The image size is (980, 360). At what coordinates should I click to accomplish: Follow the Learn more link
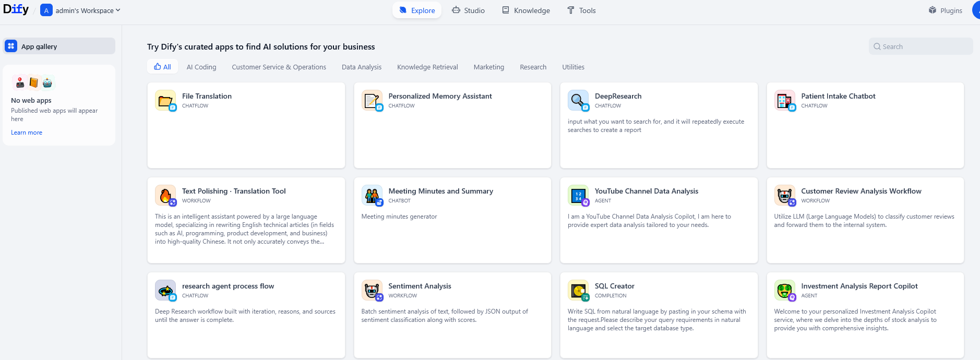pyautogui.click(x=27, y=133)
